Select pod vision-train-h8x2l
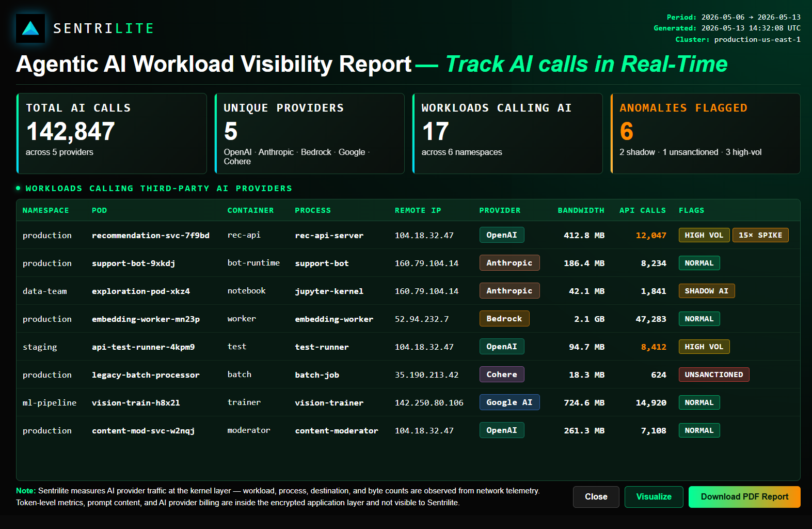Image resolution: width=812 pixels, height=529 pixels. [136, 403]
